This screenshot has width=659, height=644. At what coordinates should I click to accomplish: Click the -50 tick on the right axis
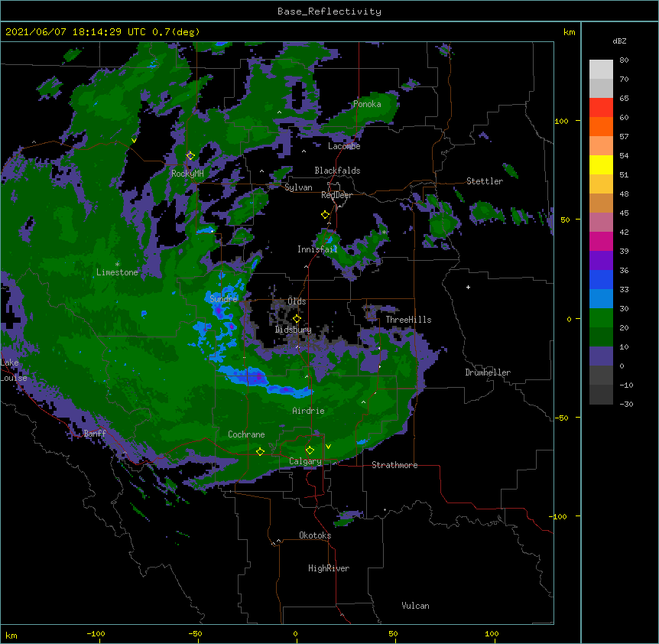[x=561, y=418]
